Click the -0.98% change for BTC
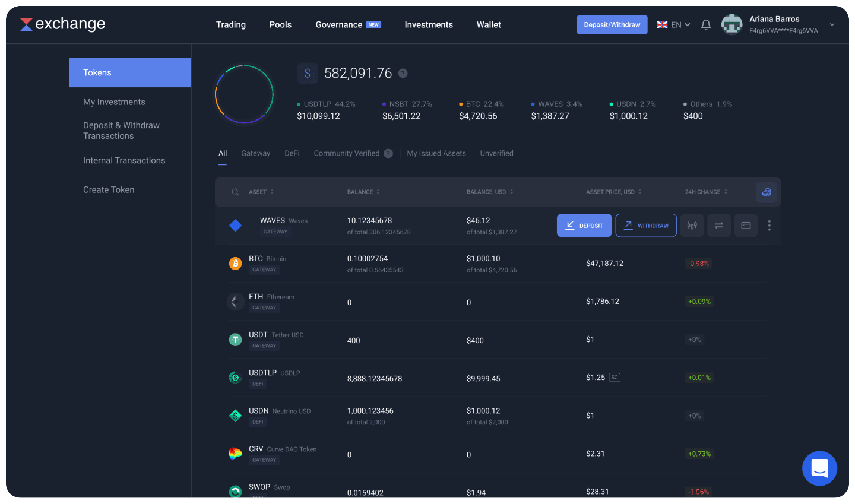The image size is (855, 504). [x=698, y=264]
